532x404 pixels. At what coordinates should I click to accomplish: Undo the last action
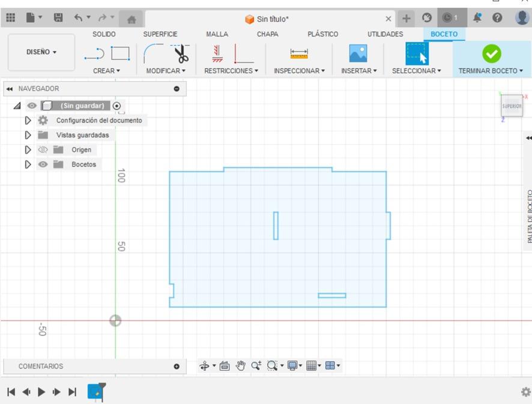pyautogui.click(x=79, y=17)
